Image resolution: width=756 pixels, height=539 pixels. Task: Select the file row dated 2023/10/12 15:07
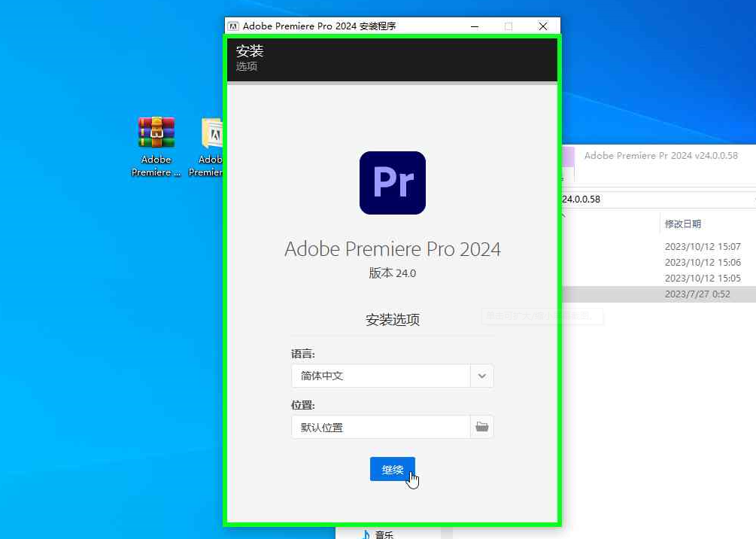click(659, 247)
